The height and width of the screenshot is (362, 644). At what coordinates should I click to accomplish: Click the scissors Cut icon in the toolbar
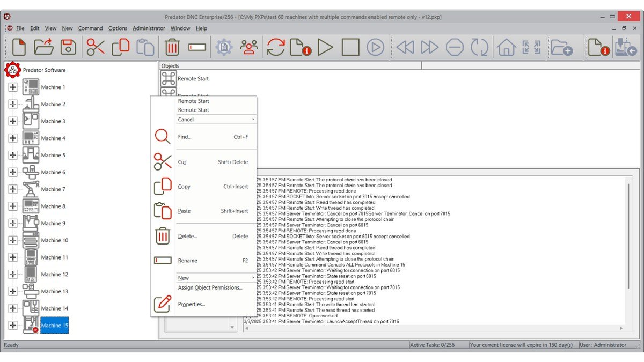pos(96,47)
